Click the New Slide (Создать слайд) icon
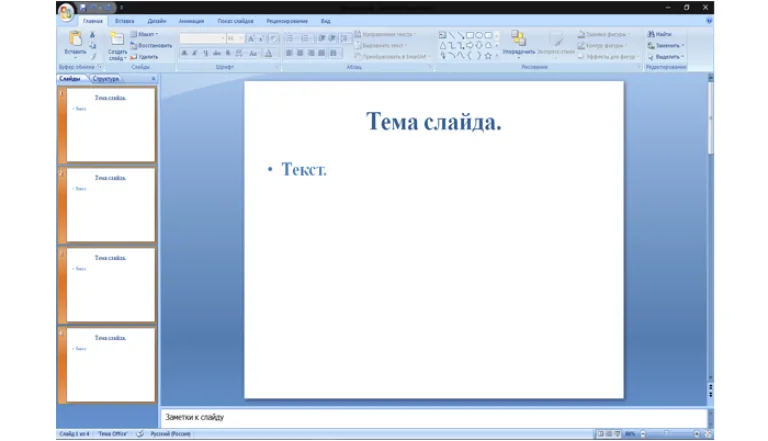The height and width of the screenshot is (441, 768). point(117,39)
